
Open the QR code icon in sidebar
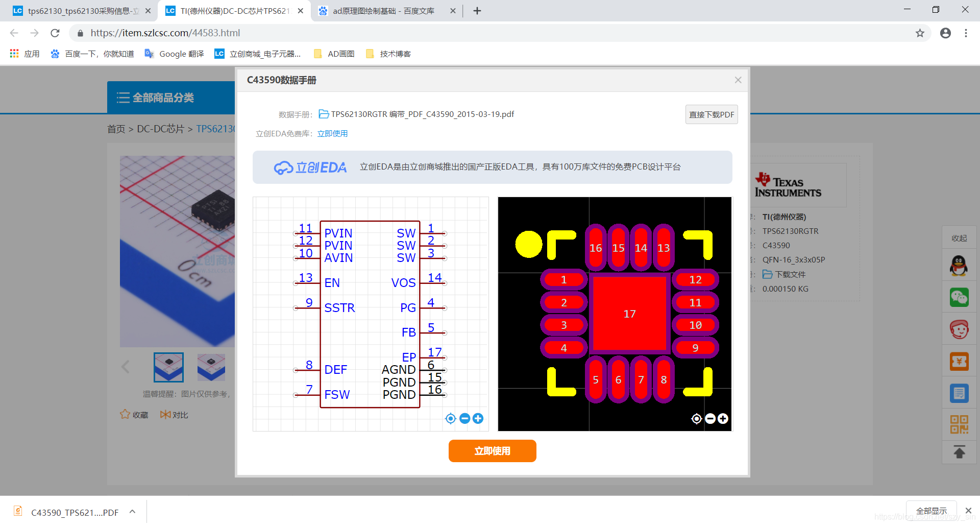[x=959, y=425]
